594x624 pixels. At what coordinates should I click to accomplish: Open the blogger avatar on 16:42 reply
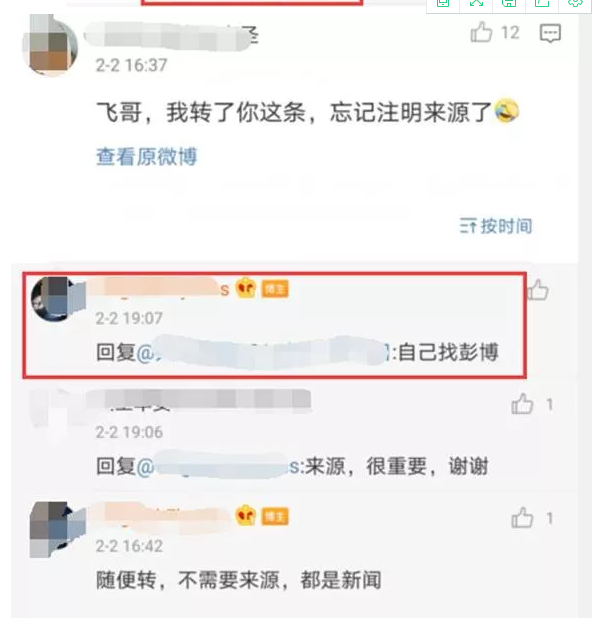58,529
